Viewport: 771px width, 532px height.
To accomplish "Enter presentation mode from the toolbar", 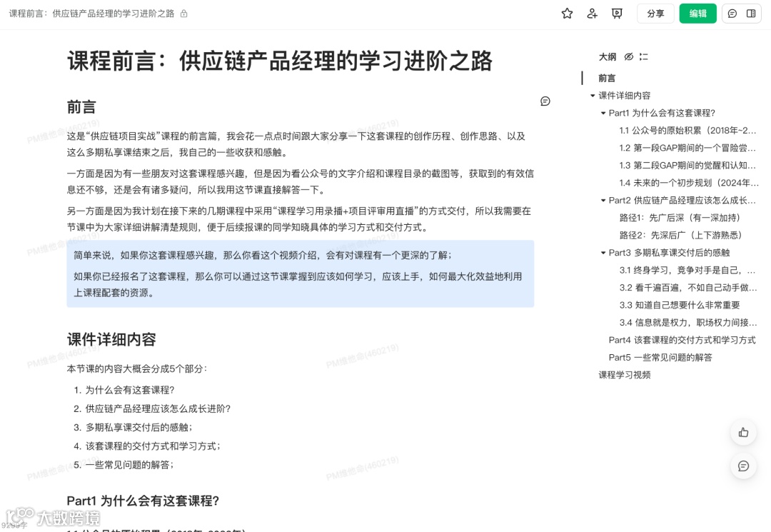I will (617, 13).
